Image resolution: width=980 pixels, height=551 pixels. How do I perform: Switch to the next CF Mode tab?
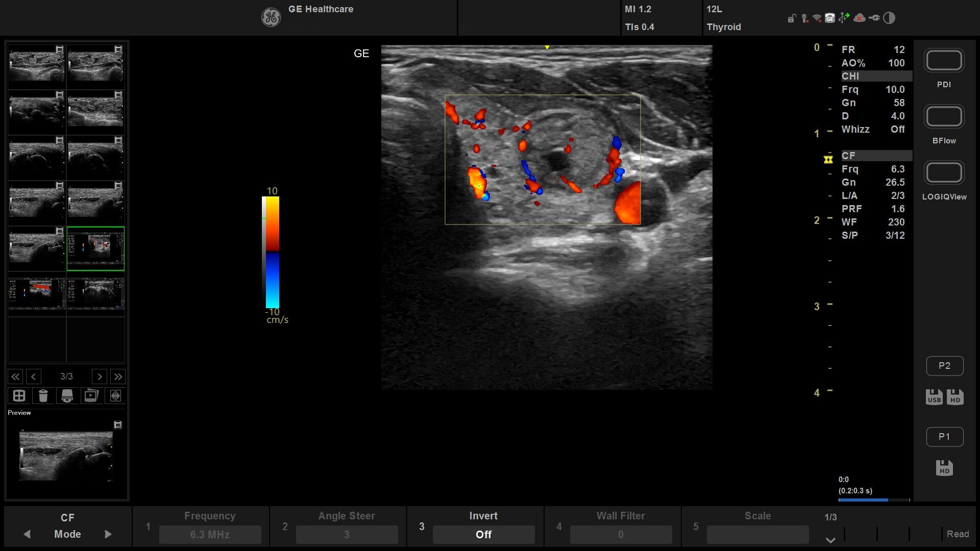108,534
